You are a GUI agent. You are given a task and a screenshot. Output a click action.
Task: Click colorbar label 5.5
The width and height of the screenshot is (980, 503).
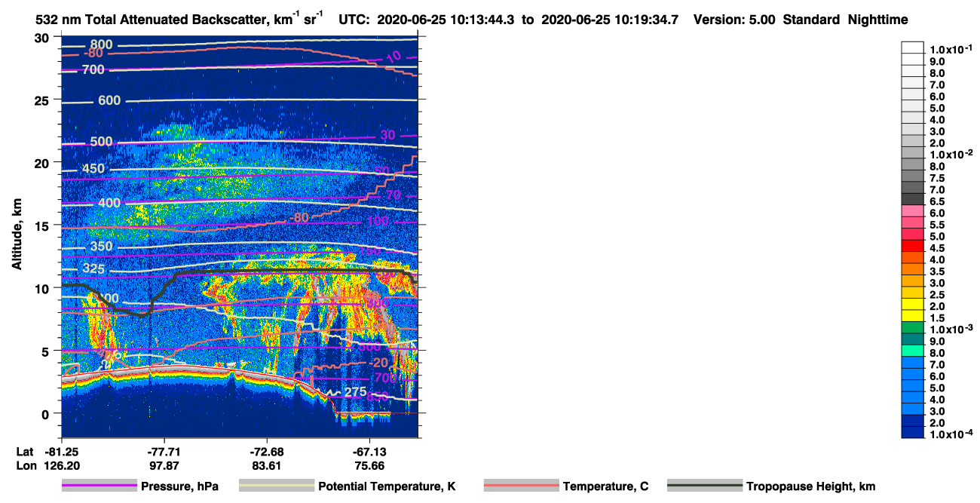pos(939,225)
